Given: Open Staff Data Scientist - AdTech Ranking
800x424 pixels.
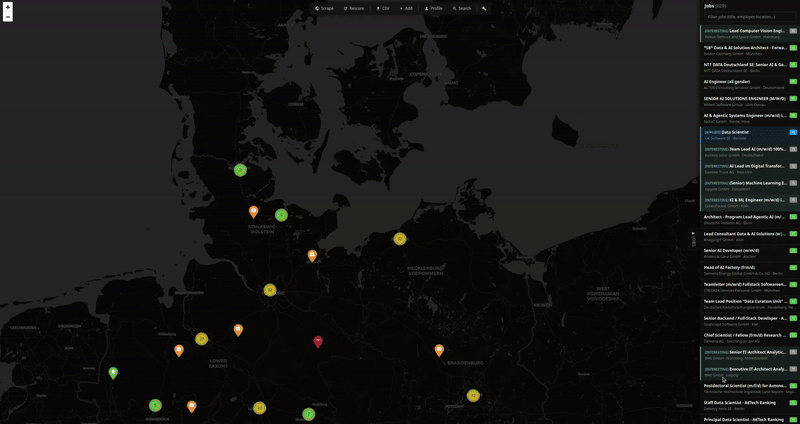Looking at the screenshot, I should (x=749, y=405).
